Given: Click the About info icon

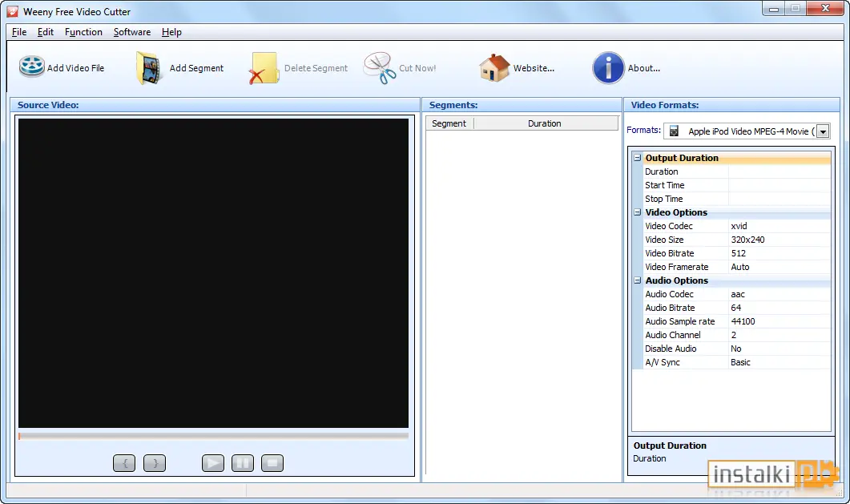Looking at the screenshot, I should (608, 68).
